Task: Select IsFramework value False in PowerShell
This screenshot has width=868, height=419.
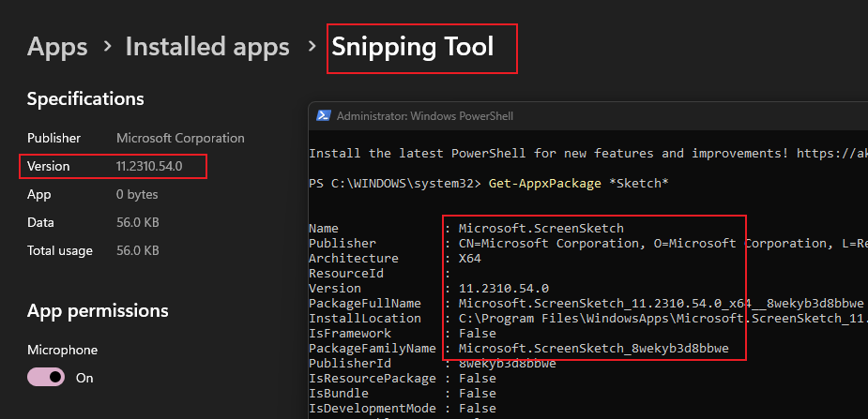Action: pos(478,334)
